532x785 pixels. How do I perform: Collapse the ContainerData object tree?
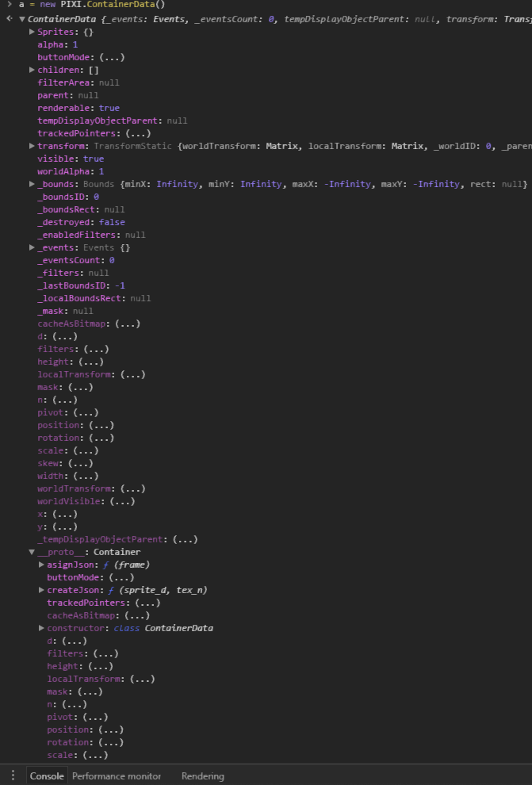point(22,19)
